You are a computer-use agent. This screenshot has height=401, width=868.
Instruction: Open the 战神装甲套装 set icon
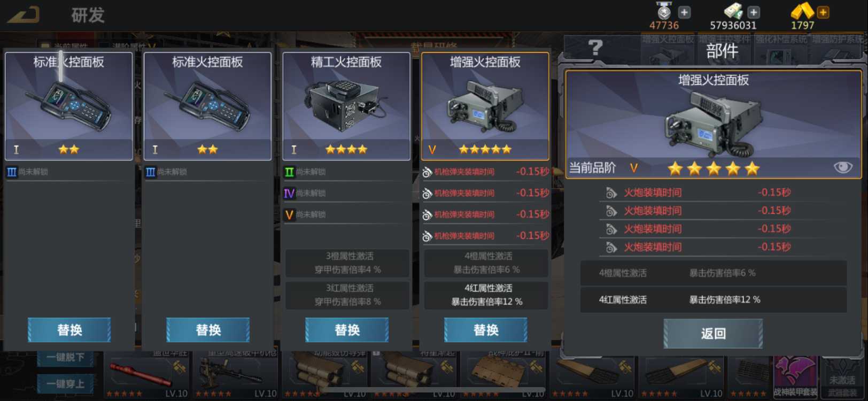click(795, 377)
